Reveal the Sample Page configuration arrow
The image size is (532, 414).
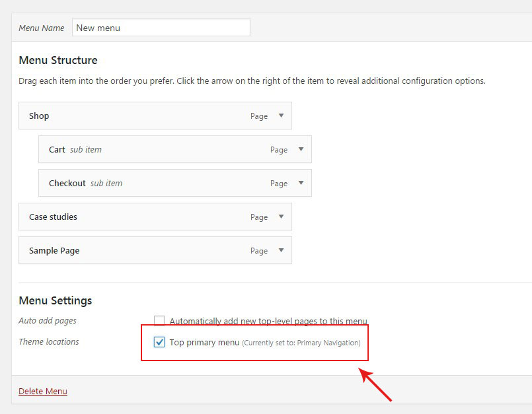pyautogui.click(x=281, y=250)
